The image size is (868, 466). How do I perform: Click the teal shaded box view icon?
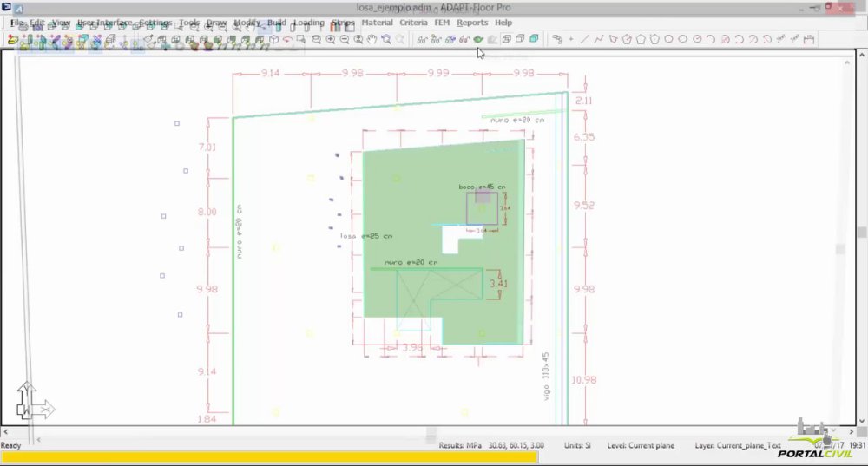tap(534, 39)
